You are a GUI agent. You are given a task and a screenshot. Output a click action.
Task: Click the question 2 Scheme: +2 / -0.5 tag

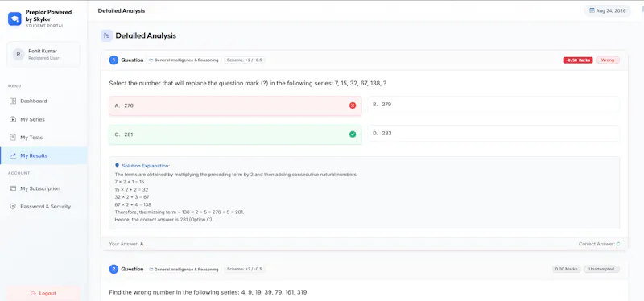[x=245, y=269]
